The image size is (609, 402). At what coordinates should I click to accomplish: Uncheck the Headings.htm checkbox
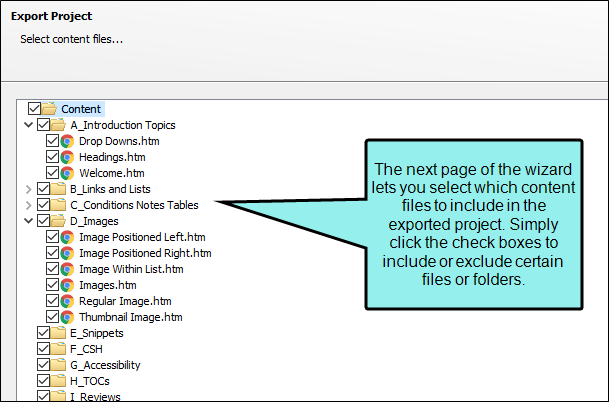coord(52,157)
